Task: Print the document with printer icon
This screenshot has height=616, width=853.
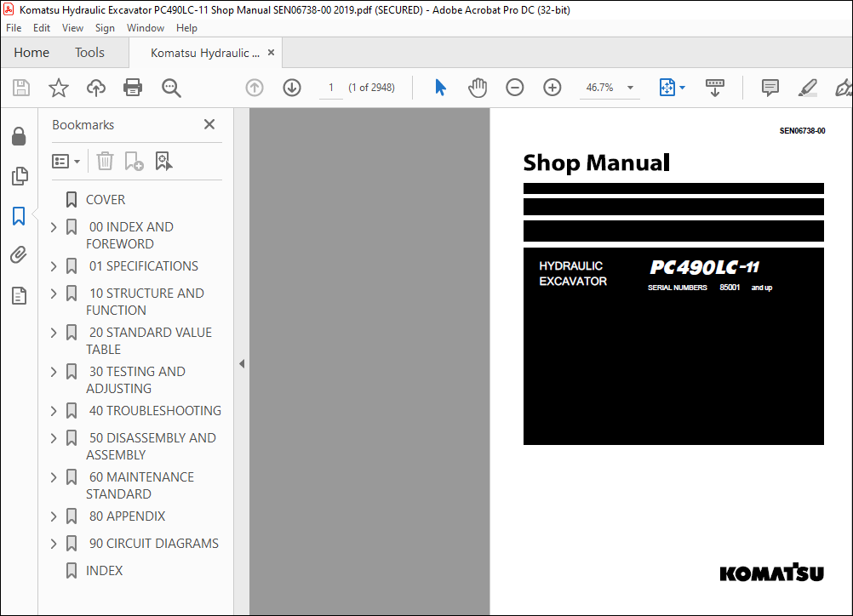Action: coord(133,88)
